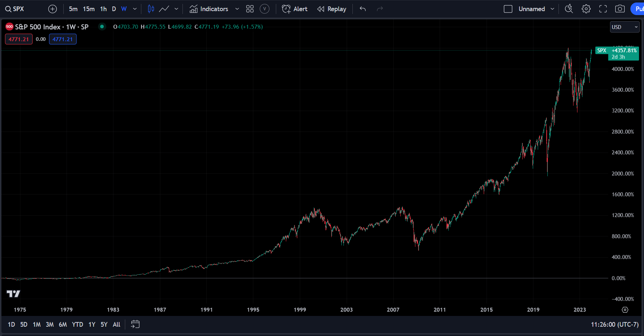Click the 2011 time axis label
The height and width of the screenshot is (336, 644).
click(x=440, y=310)
